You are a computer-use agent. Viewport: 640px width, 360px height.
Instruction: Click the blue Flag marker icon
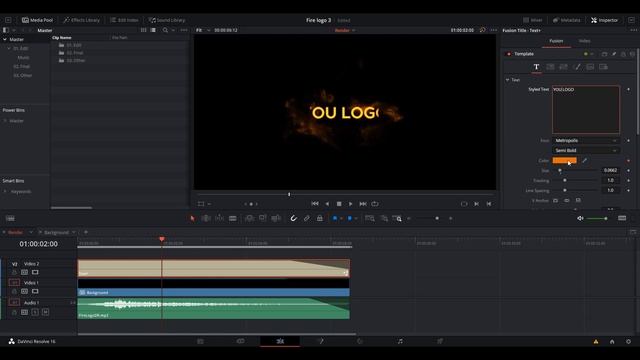coord(335,218)
